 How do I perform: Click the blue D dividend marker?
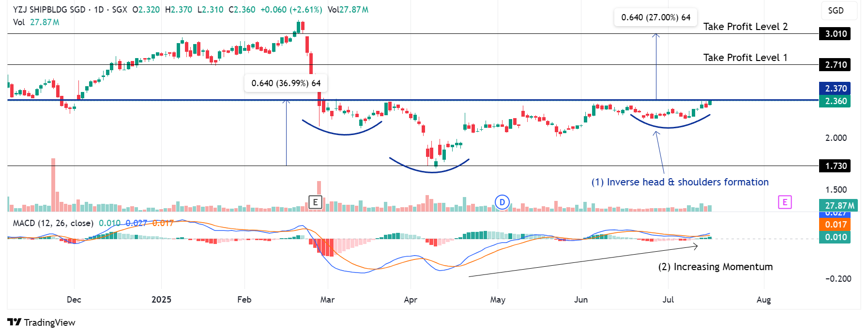(x=502, y=202)
